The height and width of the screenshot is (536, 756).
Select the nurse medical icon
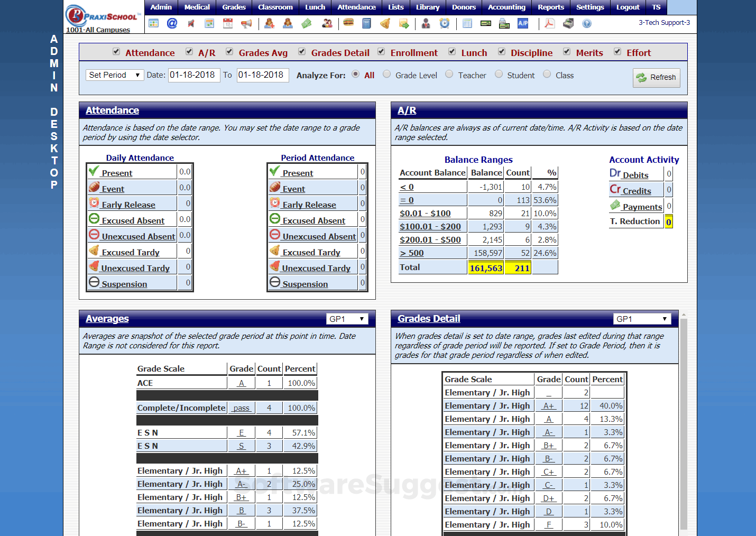point(270,23)
